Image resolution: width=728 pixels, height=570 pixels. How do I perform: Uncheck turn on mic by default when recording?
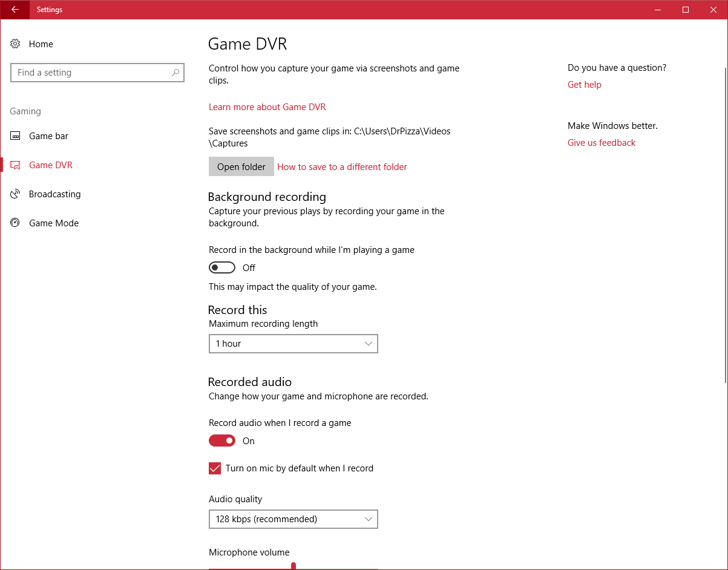[215, 468]
